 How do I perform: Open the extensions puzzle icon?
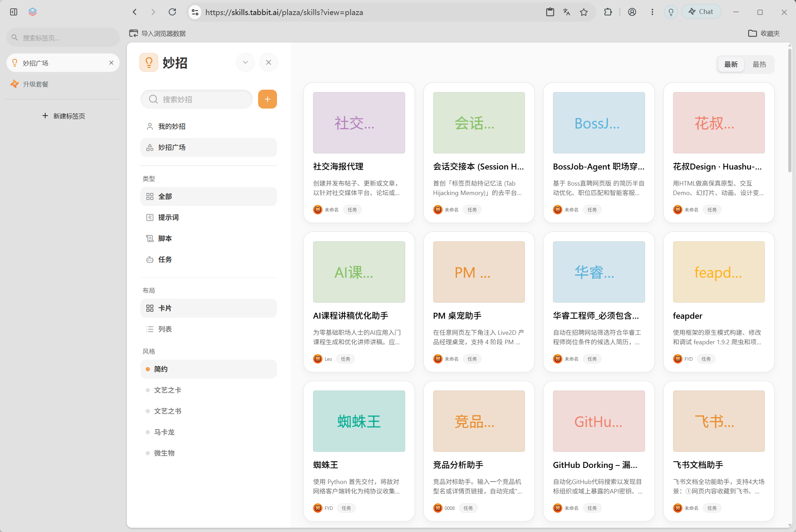click(x=608, y=12)
